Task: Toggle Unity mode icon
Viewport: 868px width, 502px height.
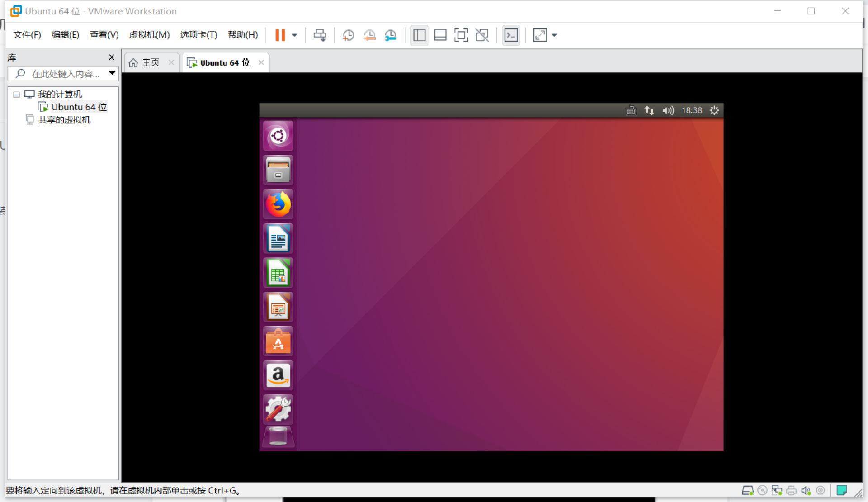Action: tap(482, 35)
